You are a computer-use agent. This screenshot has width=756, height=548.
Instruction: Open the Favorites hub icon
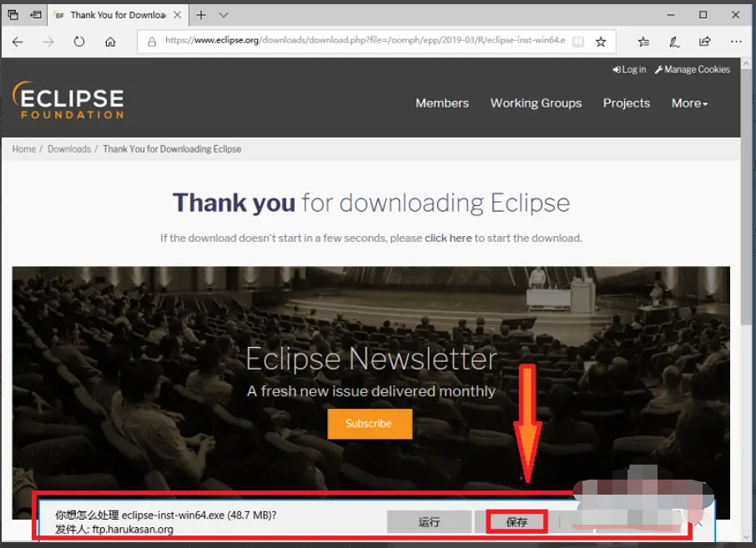[x=643, y=42]
